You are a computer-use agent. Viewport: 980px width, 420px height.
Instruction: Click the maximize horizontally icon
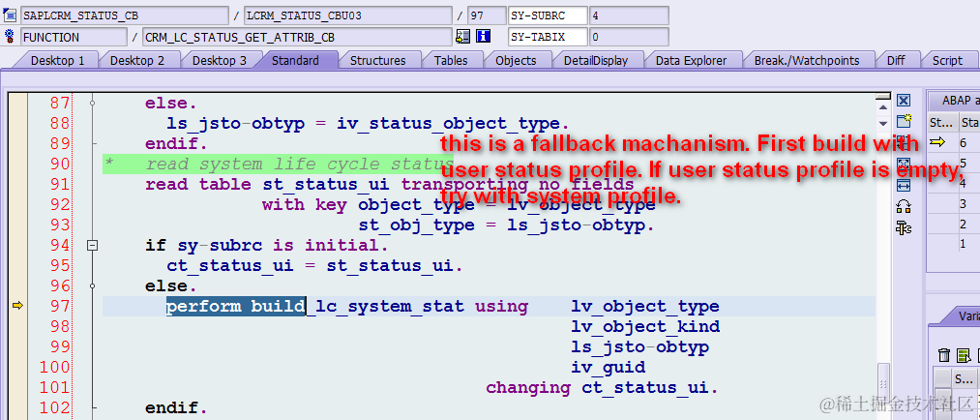click(x=904, y=185)
